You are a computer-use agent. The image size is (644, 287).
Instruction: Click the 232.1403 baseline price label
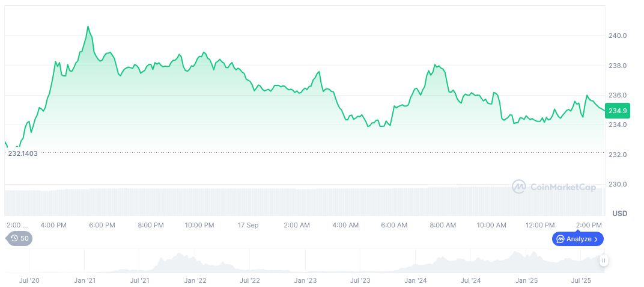point(23,153)
